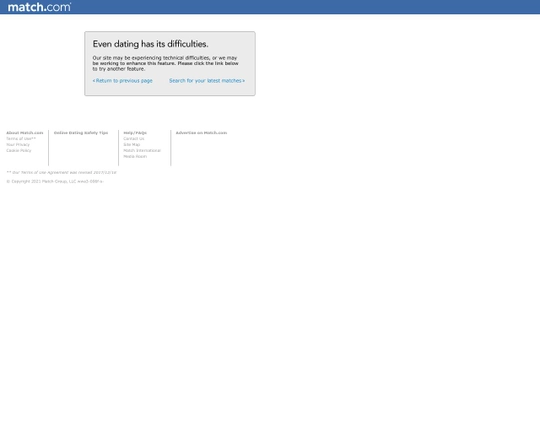
Task: Visit the Match International link
Action: tap(142, 150)
